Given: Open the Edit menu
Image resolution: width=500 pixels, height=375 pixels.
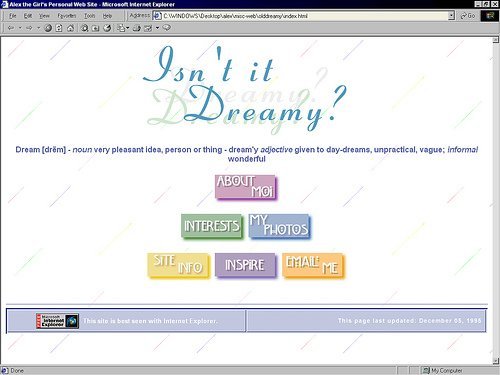Looking at the screenshot, I should pyautogui.click(x=28, y=16).
